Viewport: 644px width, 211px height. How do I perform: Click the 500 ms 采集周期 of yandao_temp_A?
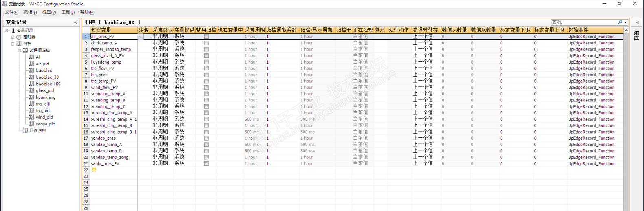point(255,145)
